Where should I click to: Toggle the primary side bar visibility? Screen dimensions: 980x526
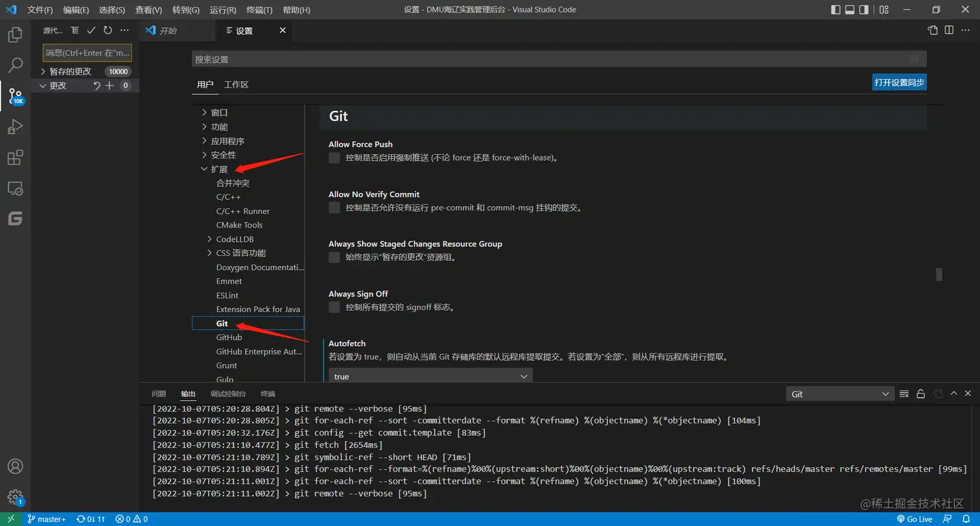835,10
